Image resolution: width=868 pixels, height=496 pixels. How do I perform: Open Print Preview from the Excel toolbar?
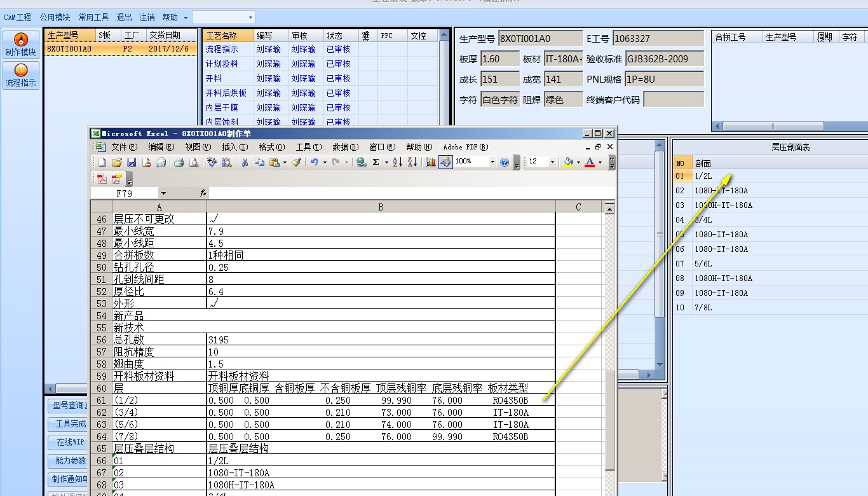tap(193, 162)
